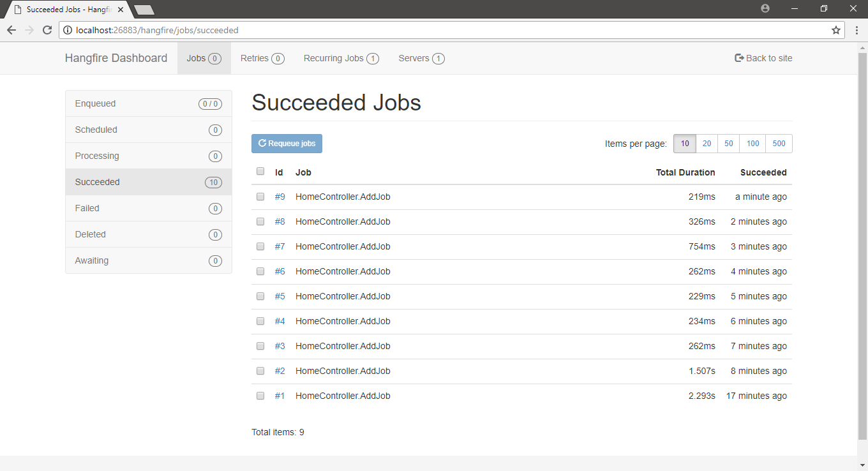This screenshot has height=471, width=868.
Task: Click the browser forward arrow
Action: click(29, 30)
